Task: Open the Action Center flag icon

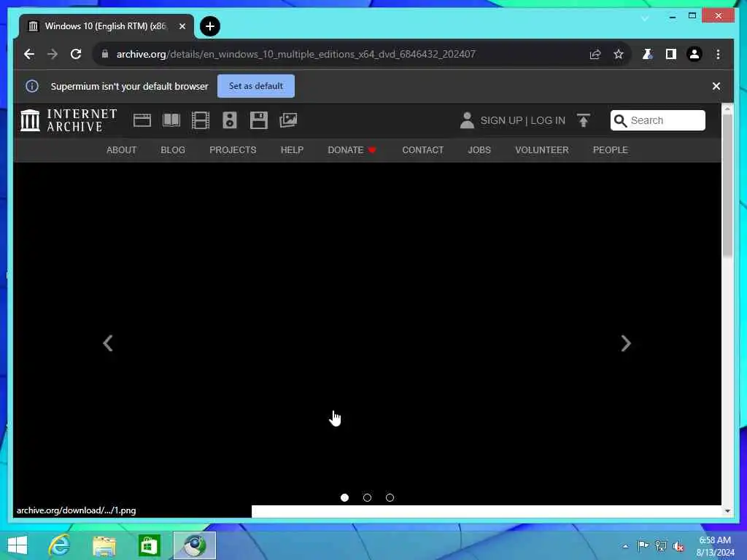Action: 643,545
